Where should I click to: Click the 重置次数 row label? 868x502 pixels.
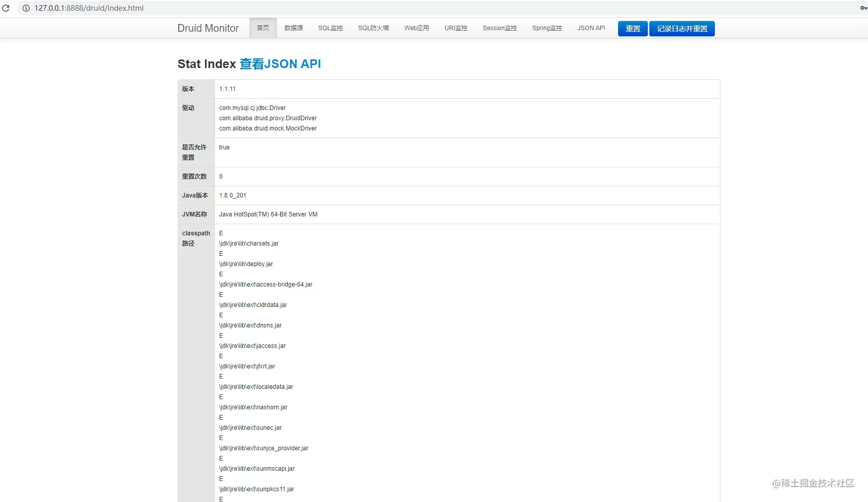[x=195, y=177]
